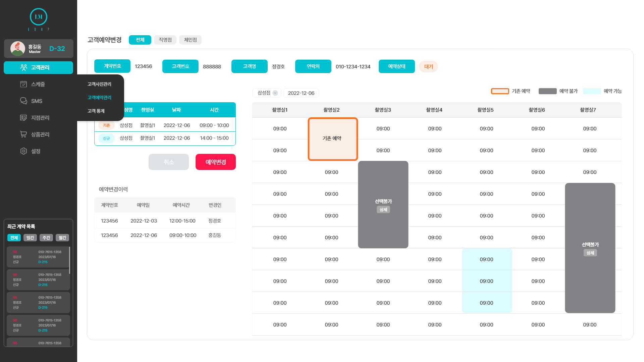Viewport: 644px width, 362px height.
Task: Click the 촬영실4 column header
Action: (434, 110)
